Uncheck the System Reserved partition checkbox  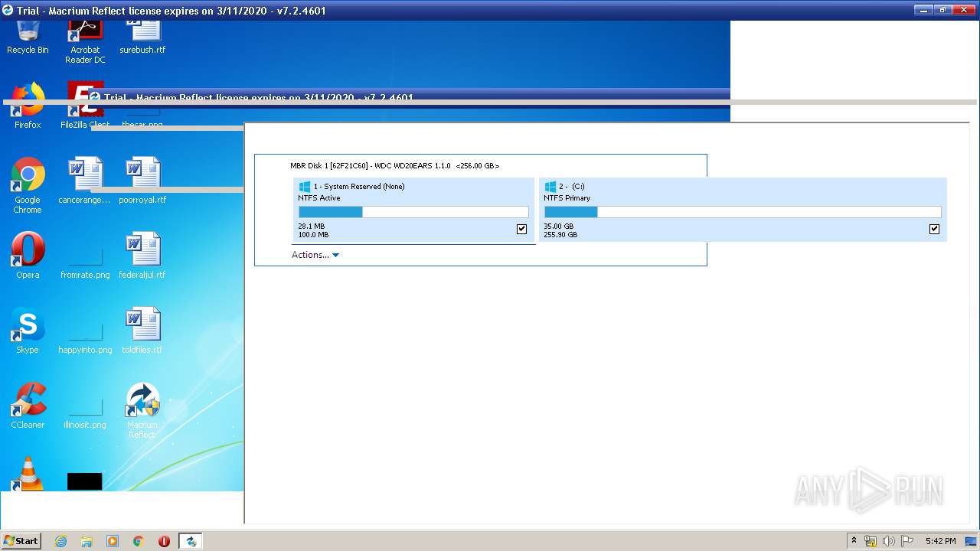pyautogui.click(x=522, y=229)
